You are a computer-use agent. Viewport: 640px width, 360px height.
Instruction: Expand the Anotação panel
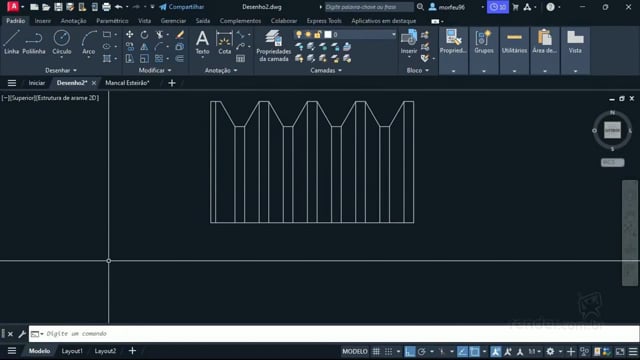(221, 70)
